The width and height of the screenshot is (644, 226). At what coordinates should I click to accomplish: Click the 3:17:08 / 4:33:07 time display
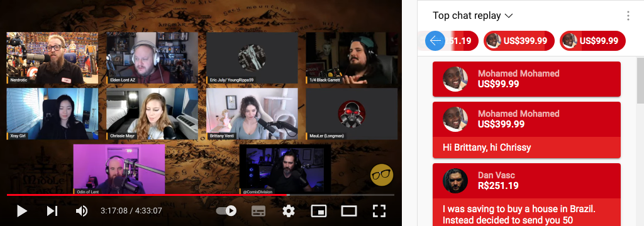pyautogui.click(x=131, y=211)
